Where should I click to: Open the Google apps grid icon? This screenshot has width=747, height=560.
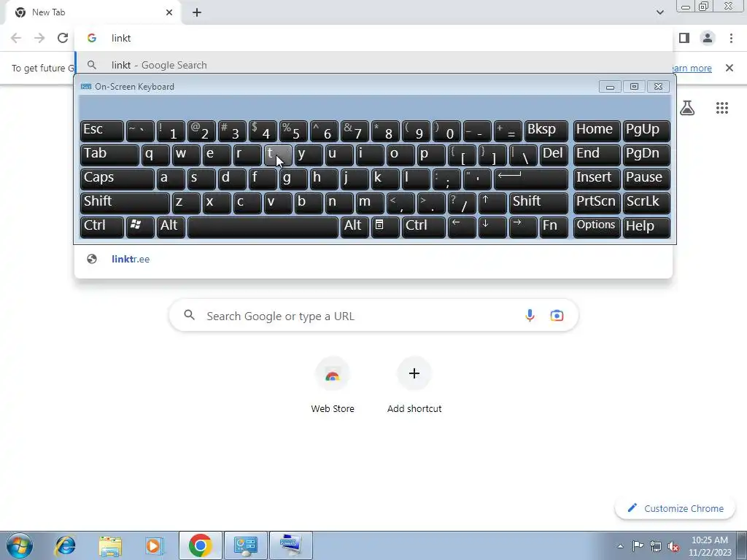721,108
